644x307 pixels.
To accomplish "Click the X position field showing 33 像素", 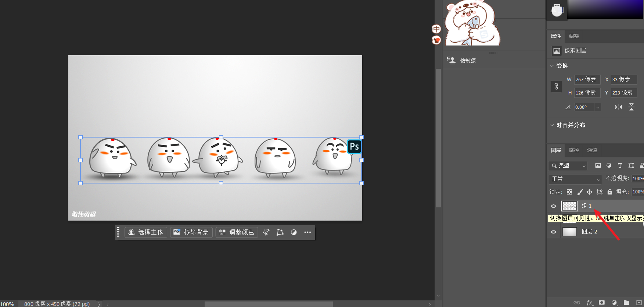I will 624,79.
